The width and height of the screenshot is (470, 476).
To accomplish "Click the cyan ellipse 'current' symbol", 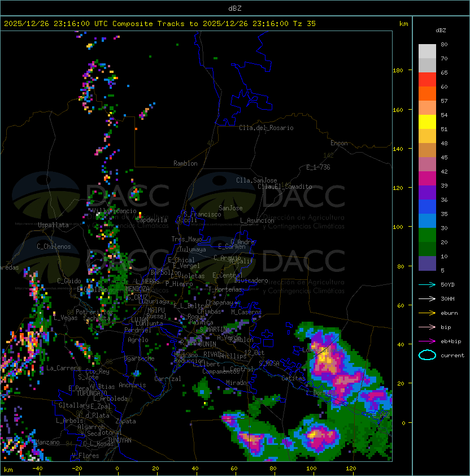I will click(x=427, y=355).
